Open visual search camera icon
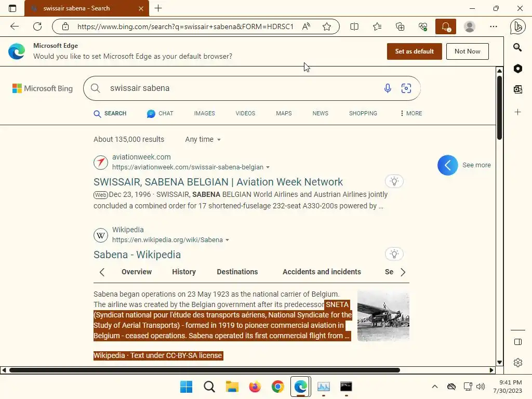This screenshot has width=532, height=399. (x=406, y=88)
